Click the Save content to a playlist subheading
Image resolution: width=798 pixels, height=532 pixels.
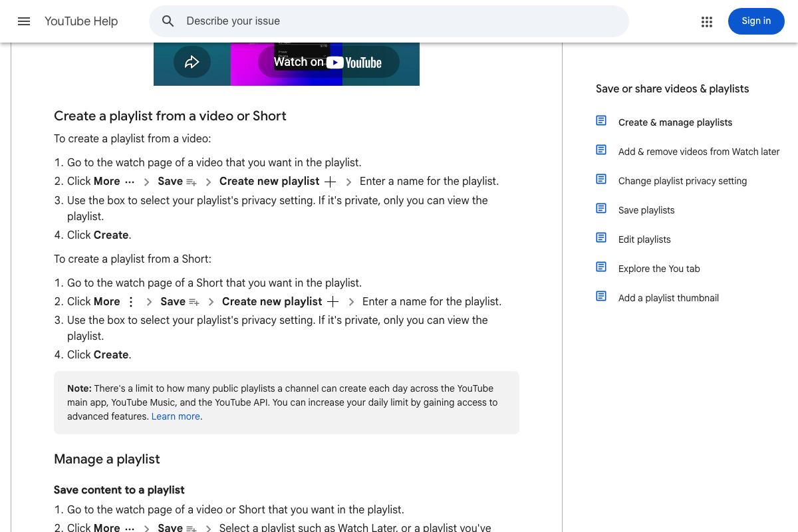(x=119, y=490)
